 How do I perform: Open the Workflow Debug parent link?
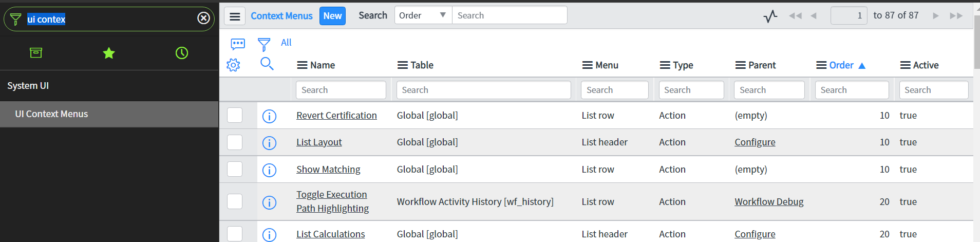[769, 201]
